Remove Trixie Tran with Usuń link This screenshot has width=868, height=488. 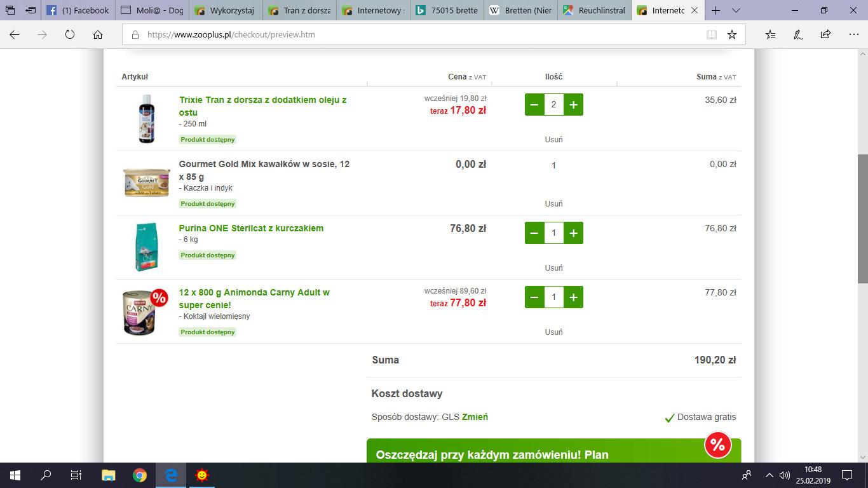coord(553,140)
